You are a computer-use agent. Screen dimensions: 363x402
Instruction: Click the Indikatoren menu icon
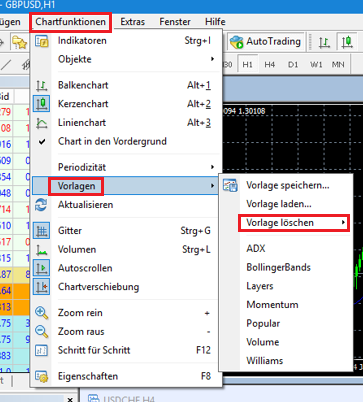pos(42,41)
